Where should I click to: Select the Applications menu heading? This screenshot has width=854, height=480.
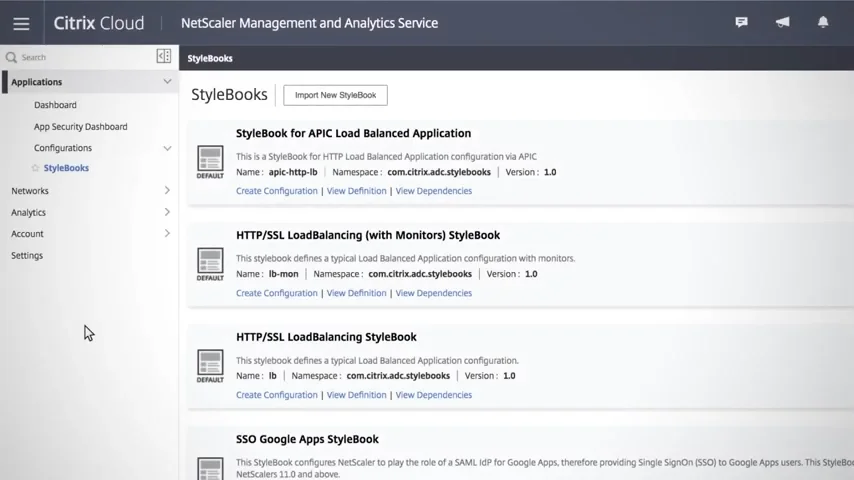point(36,82)
